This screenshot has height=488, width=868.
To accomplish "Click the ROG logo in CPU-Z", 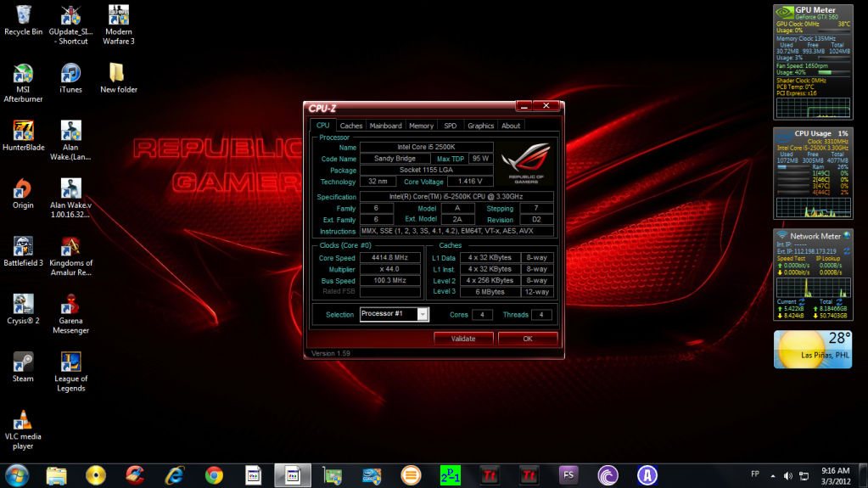I will pos(526,164).
